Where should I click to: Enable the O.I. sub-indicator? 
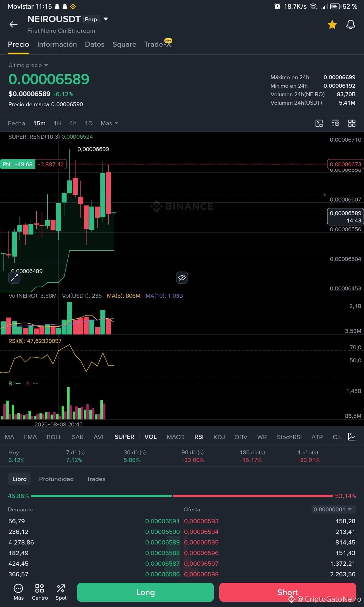[x=337, y=437]
